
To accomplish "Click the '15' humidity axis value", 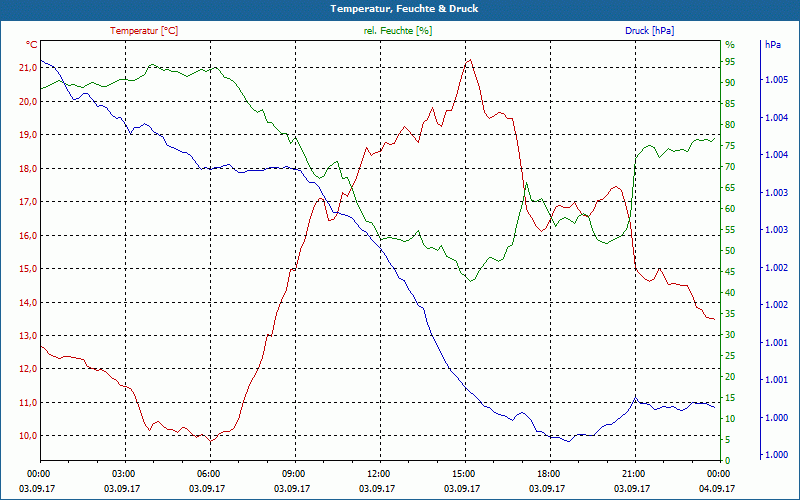I will point(730,398).
